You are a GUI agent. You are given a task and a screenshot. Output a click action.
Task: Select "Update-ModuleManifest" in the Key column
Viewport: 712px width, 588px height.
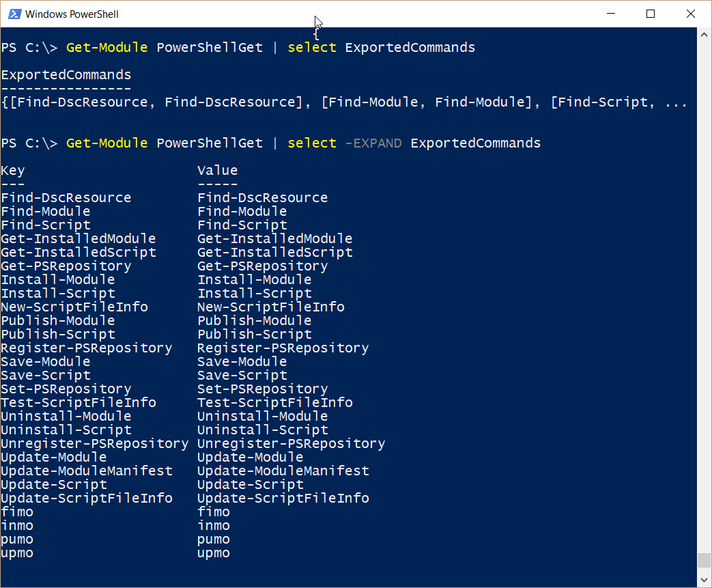point(86,471)
